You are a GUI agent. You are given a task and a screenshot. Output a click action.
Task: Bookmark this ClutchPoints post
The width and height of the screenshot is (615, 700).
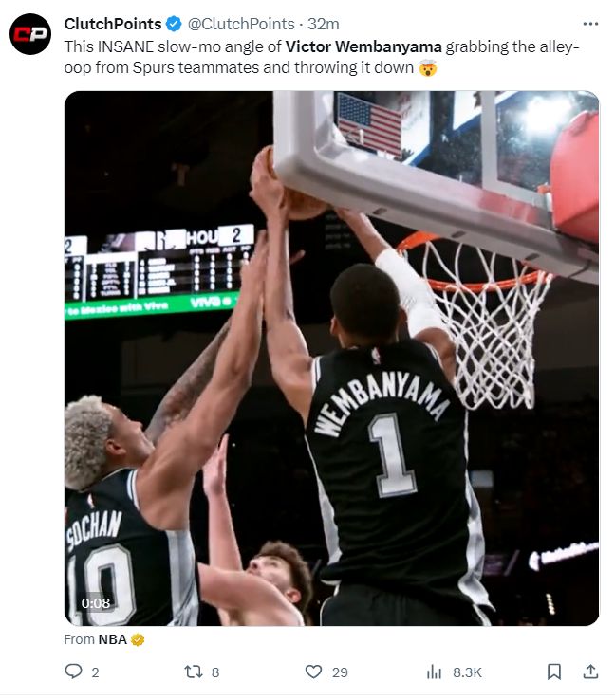554,672
